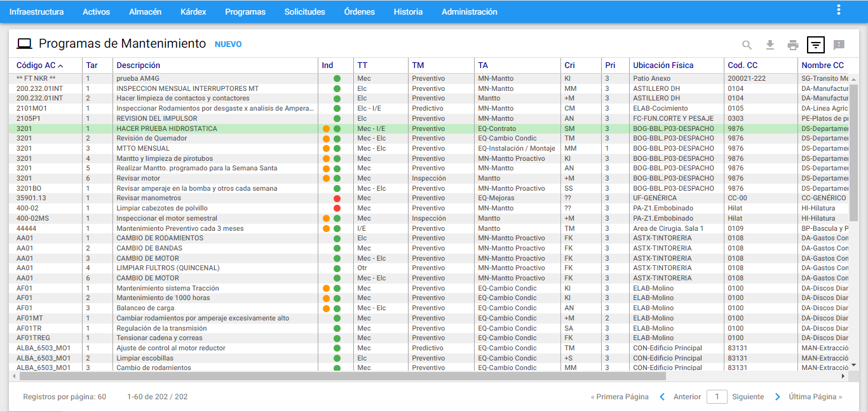This screenshot has height=412, width=868.
Task: Click the red indicator for 400-02
Action: (337, 208)
